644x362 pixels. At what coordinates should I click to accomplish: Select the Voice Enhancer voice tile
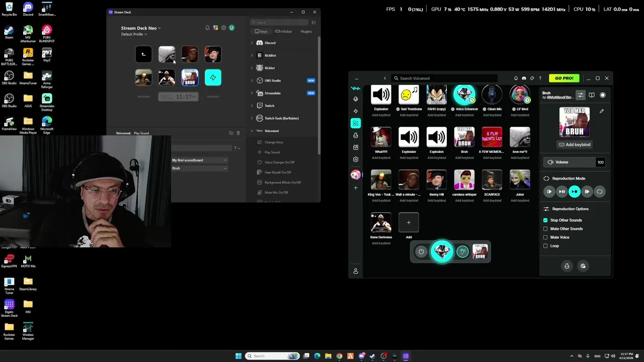tap(464, 95)
